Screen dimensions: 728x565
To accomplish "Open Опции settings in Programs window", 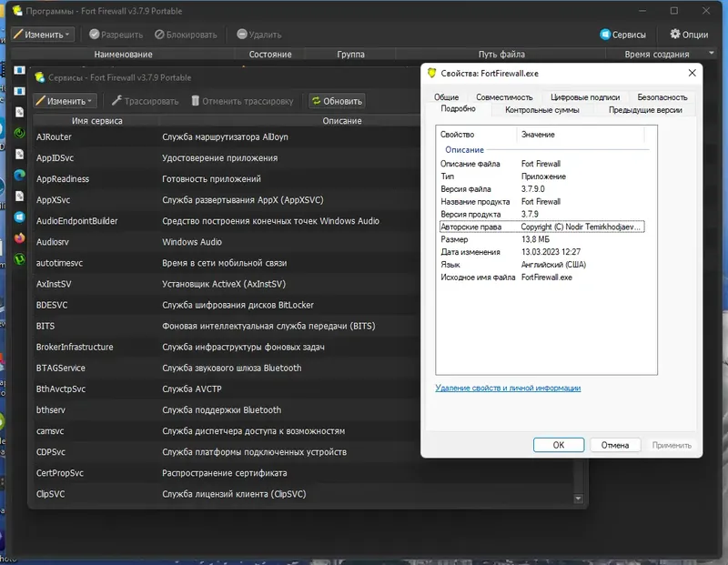I will pyautogui.click(x=689, y=35).
